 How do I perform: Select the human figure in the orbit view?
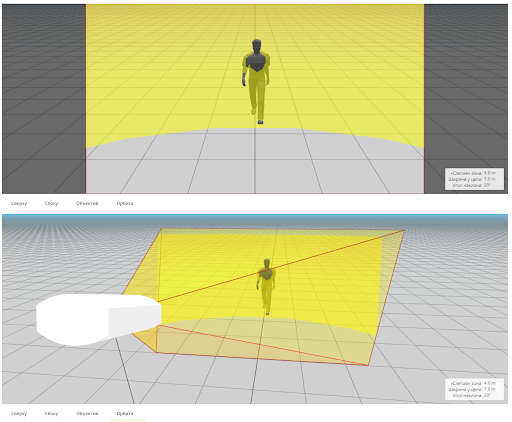[266, 287]
